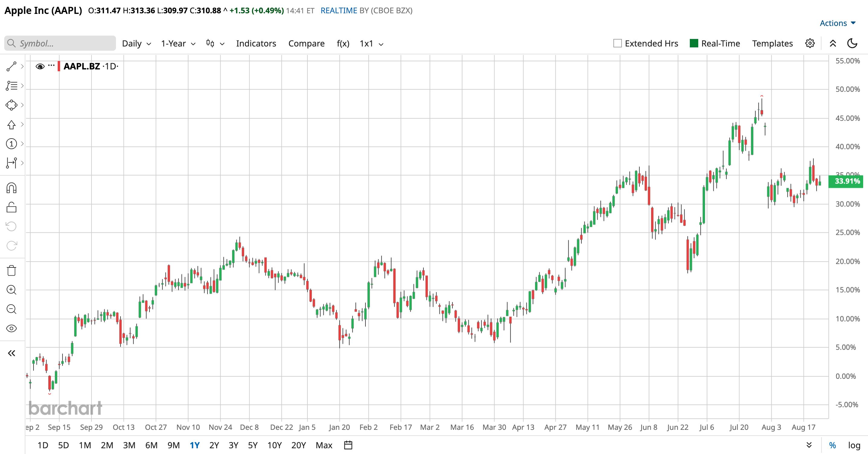This screenshot has height=454, width=868.
Task: Select the 2M time range
Action: tap(107, 445)
